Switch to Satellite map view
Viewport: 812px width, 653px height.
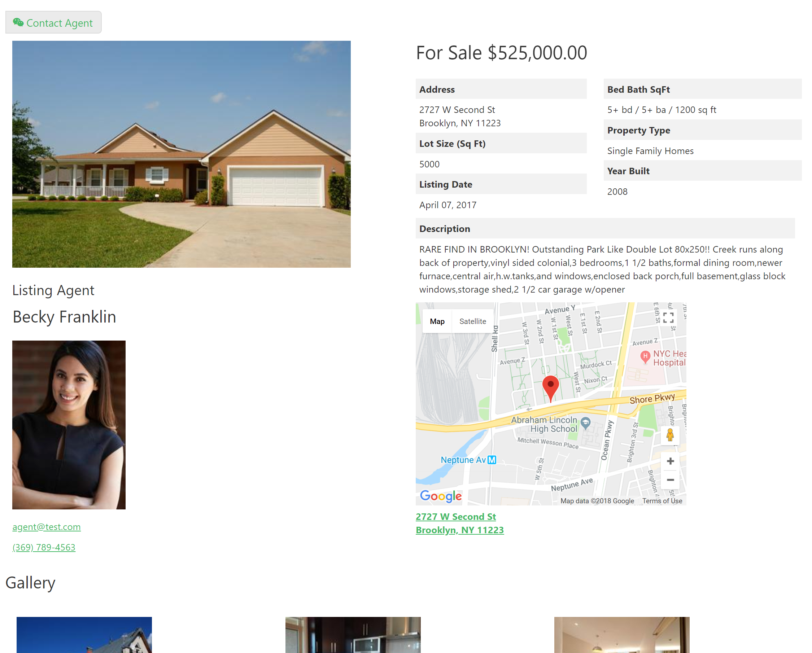473,321
